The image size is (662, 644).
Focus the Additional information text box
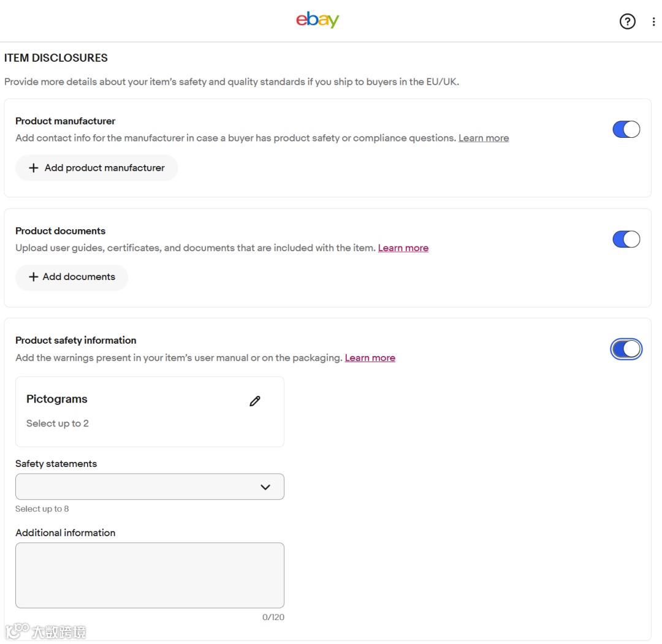tap(150, 575)
